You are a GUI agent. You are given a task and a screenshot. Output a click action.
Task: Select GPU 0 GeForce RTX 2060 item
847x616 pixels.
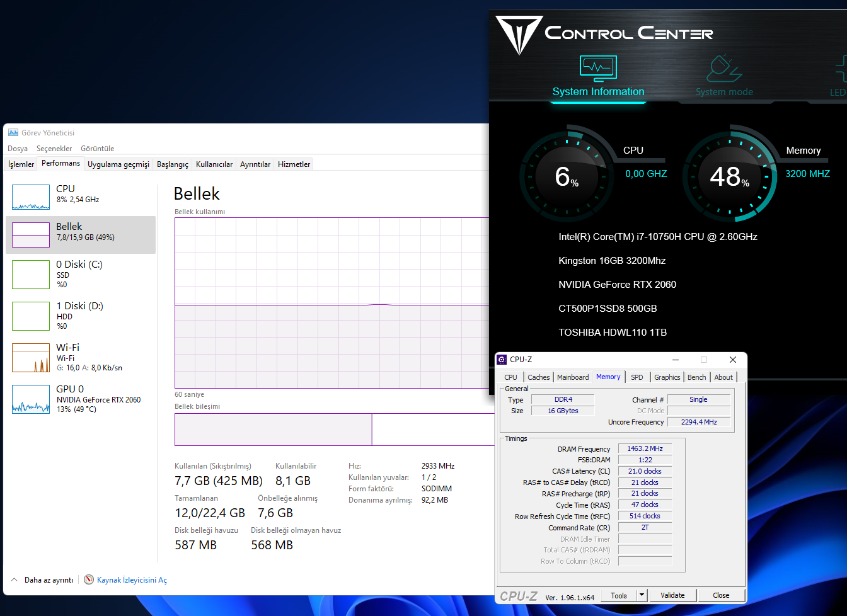pos(81,399)
